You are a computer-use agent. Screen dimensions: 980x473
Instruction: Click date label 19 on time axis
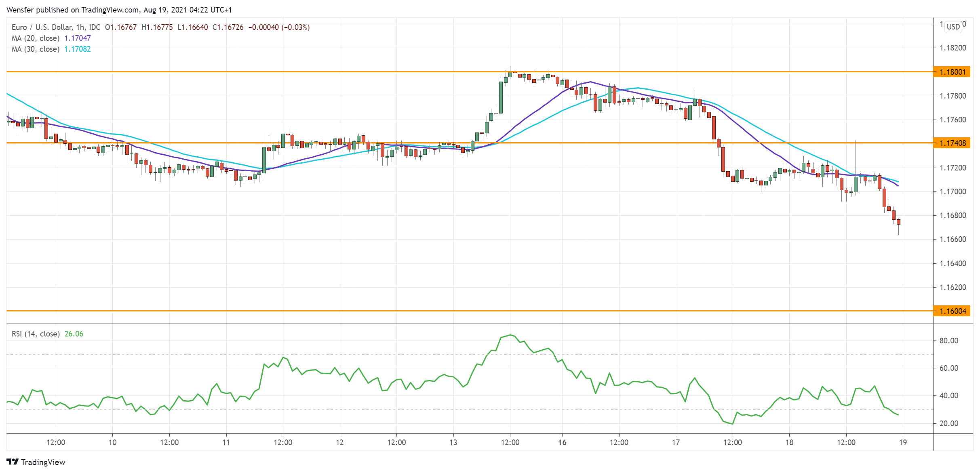[x=903, y=442]
